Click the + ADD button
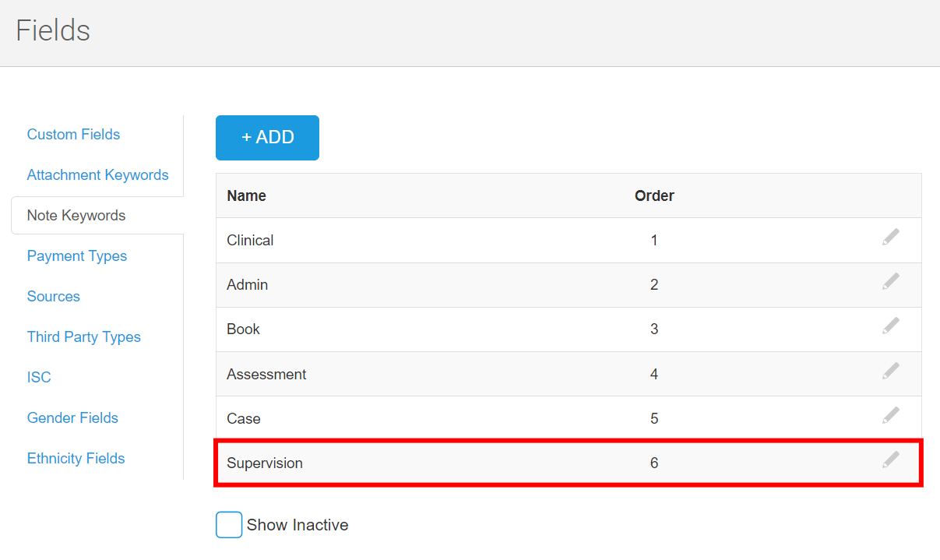Screen dimensions: 940x560 [267, 138]
